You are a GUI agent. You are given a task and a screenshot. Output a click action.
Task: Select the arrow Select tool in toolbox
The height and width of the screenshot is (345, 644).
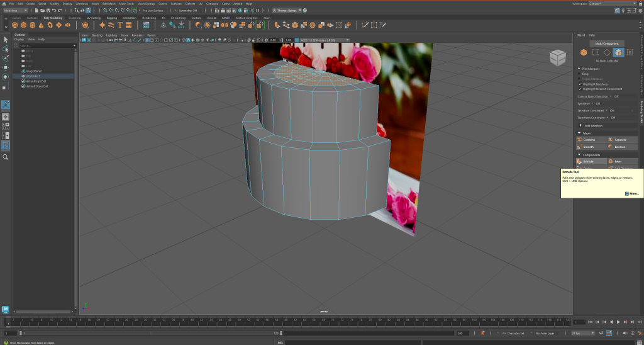tap(6, 39)
